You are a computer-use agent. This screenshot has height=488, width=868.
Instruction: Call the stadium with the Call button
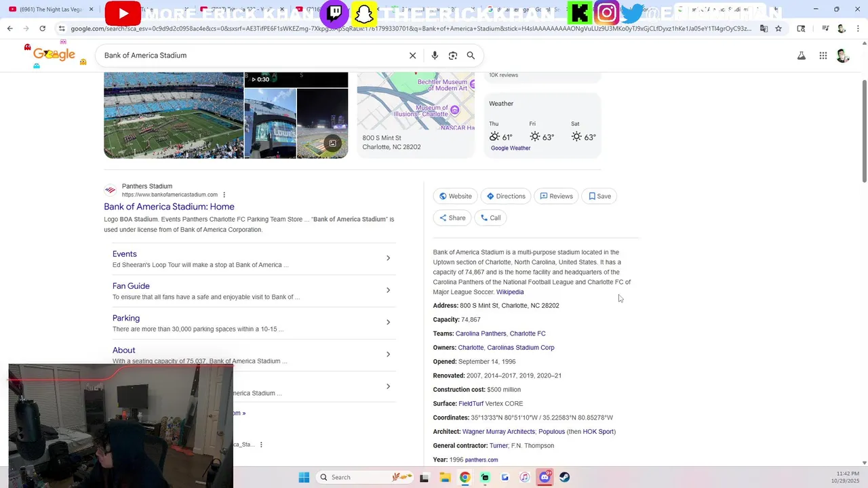[490, 218]
